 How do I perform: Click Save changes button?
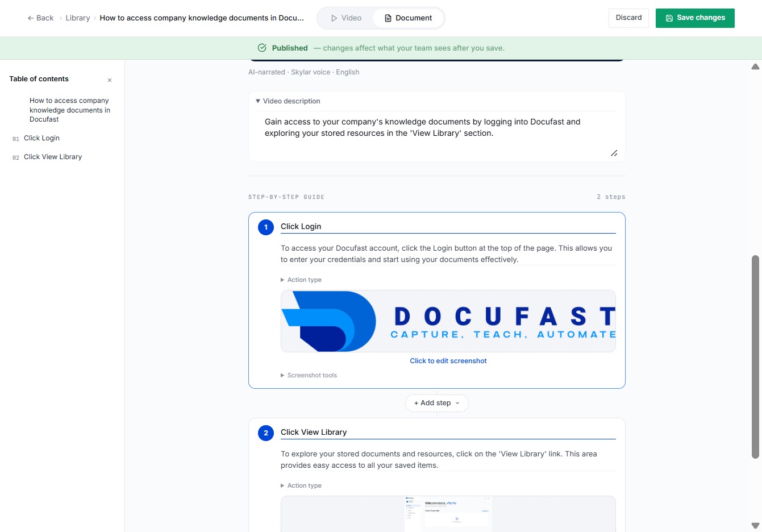click(x=695, y=18)
